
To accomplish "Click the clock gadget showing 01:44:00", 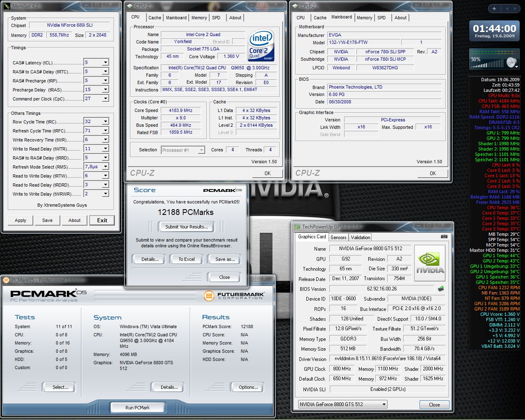I will [494, 31].
